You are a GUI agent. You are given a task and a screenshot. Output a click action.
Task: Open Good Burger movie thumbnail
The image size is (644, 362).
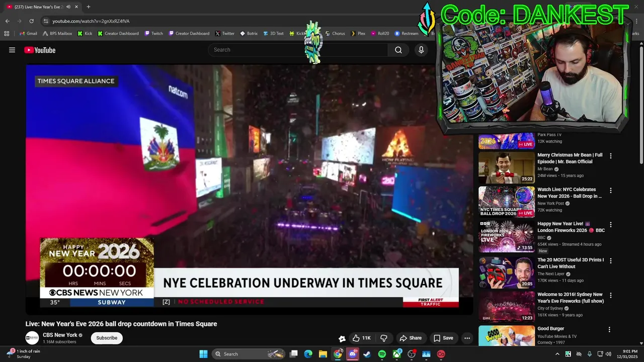pyautogui.click(x=507, y=336)
